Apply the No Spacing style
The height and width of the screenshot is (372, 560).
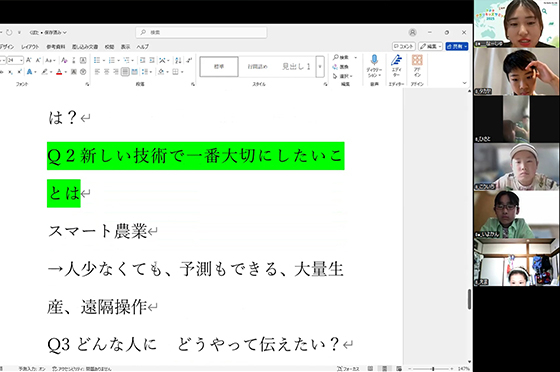click(x=258, y=66)
